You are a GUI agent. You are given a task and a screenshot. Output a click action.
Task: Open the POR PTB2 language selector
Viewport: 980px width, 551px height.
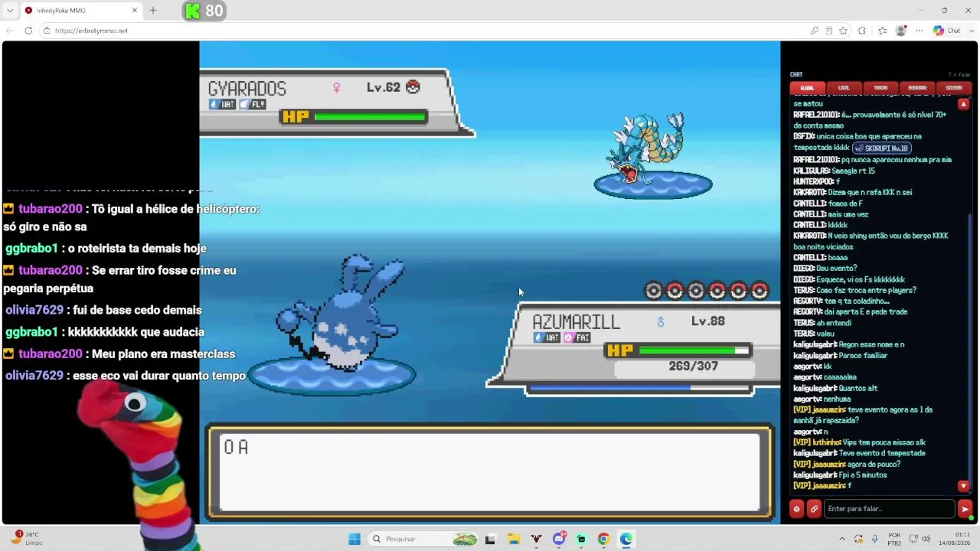pyautogui.click(x=894, y=539)
